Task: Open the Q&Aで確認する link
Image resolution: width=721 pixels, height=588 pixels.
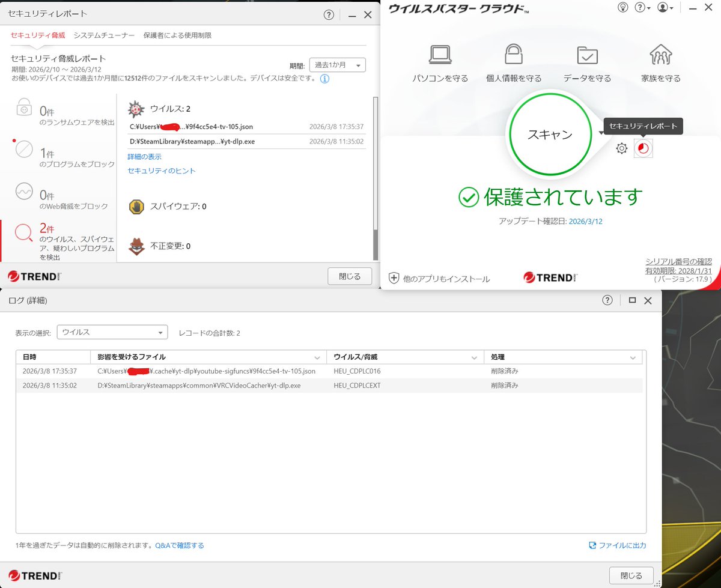Action: (180, 545)
